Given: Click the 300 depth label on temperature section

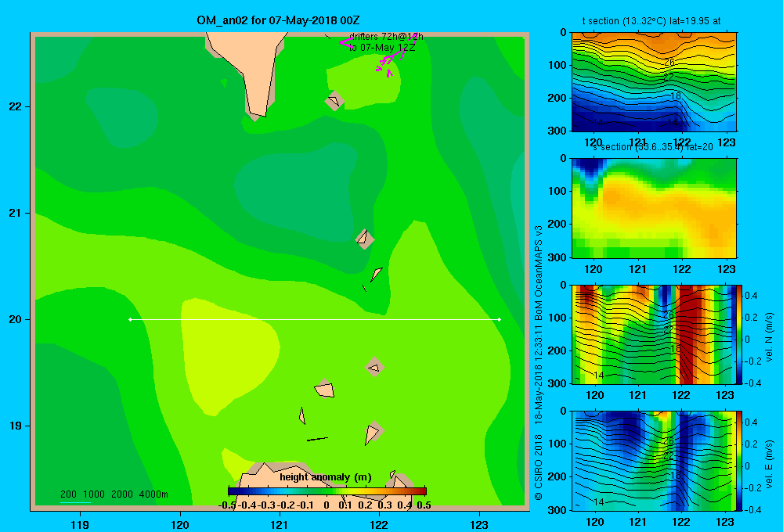Looking at the screenshot, I should 557,131.
